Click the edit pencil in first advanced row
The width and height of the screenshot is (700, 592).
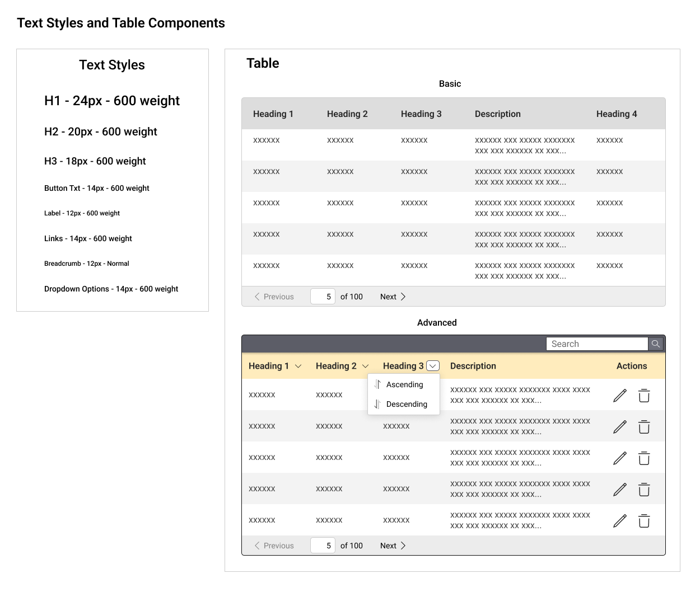[620, 396]
